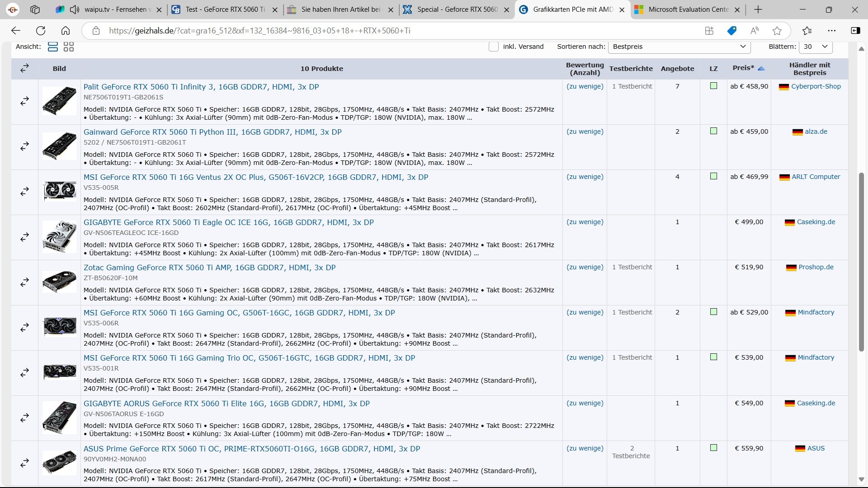Switch to Test - GeForce RTX 5060 Ti tab
This screenshot has width=868, height=488.
point(225,9)
